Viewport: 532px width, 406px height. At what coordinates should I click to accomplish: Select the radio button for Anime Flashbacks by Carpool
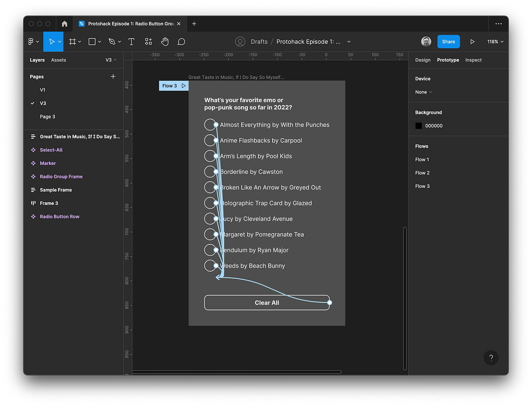pyautogui.click(x=211, y=140)
